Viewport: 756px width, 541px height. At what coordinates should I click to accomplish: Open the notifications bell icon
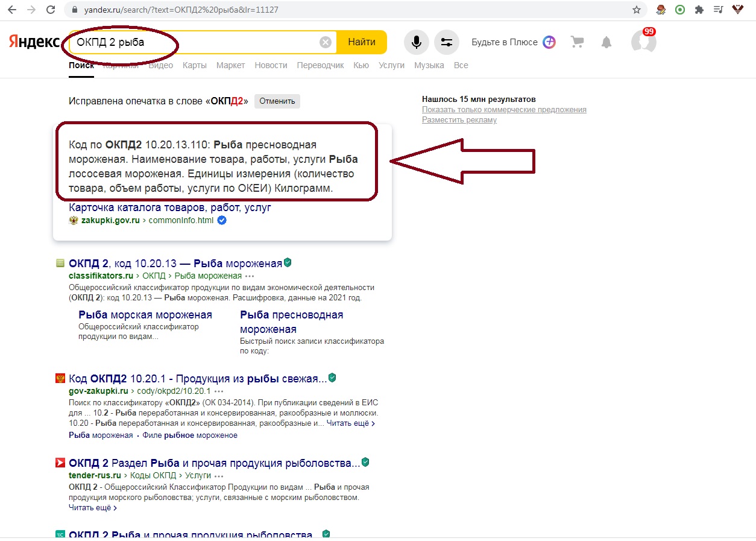tap(606, 42)
